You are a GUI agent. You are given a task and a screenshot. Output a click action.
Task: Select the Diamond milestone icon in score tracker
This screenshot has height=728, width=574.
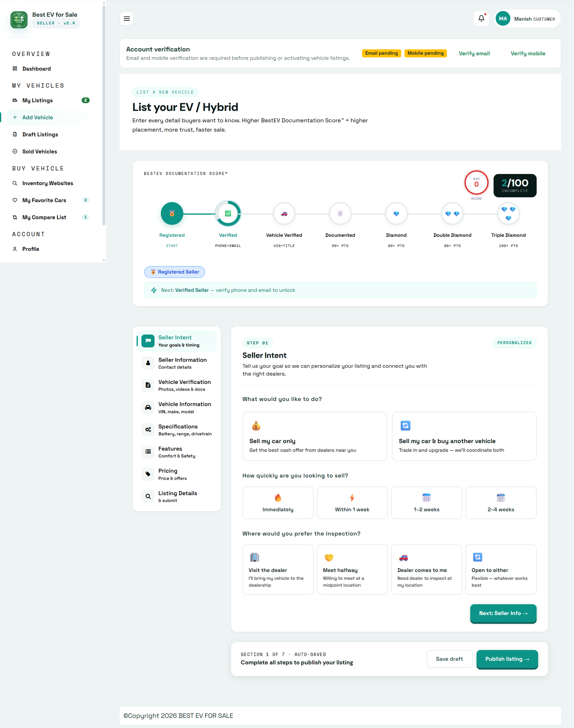click(396, 214)
